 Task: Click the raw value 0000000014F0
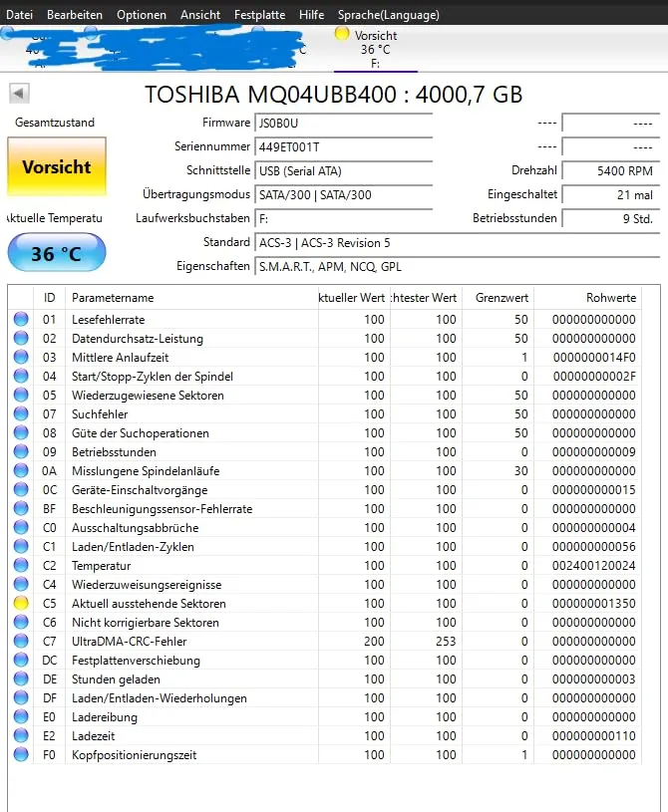594,358
